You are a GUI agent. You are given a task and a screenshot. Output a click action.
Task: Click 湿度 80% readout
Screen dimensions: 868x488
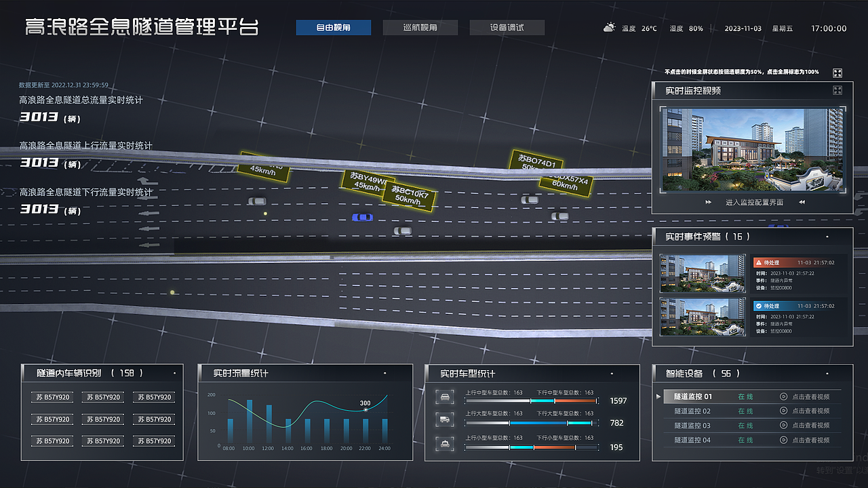coord(686,28)
